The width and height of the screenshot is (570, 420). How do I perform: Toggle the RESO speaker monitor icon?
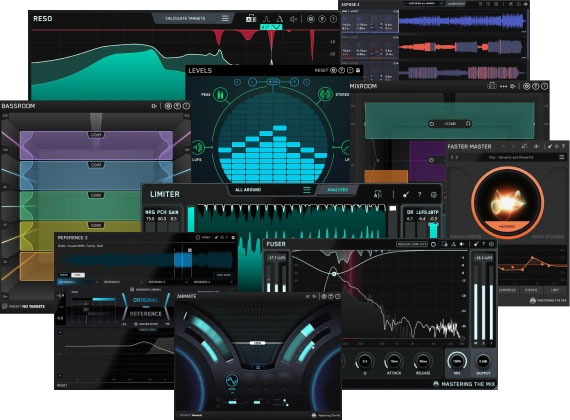[x=294, y=19]
